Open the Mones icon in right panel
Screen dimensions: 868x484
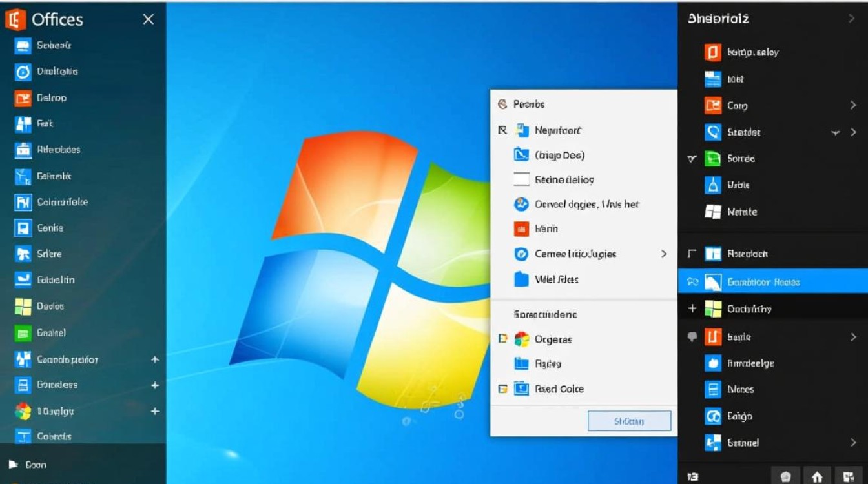tap(712, 390)
